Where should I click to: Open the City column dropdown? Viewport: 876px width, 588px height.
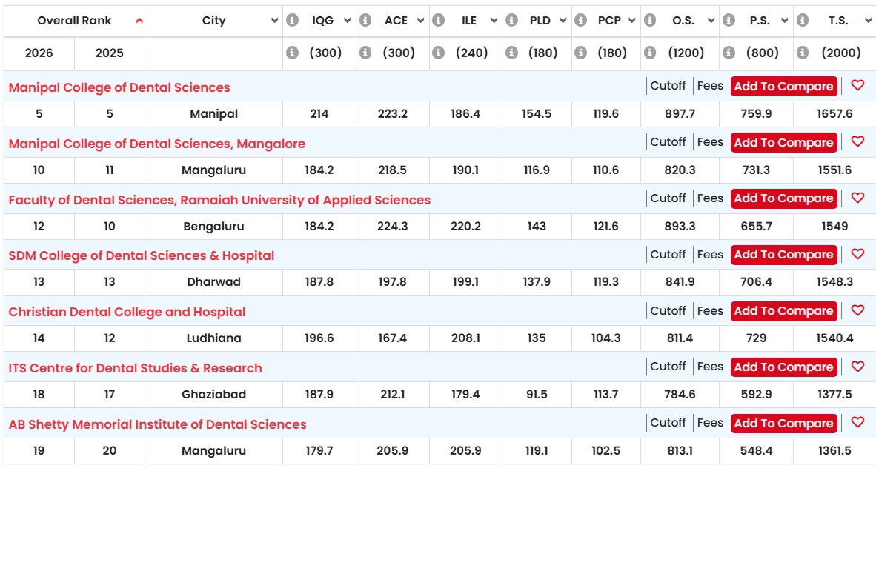(x=274, y=21)
